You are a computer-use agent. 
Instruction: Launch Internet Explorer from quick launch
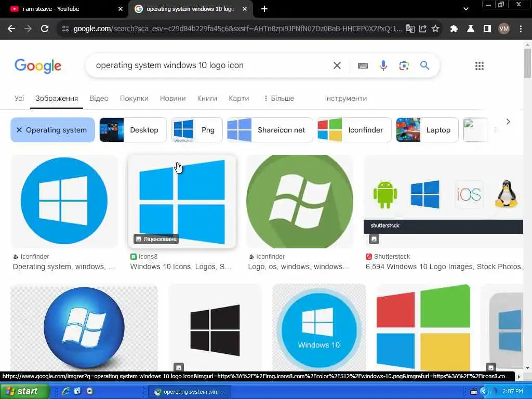pyautogui.click(x=65, y=391)
